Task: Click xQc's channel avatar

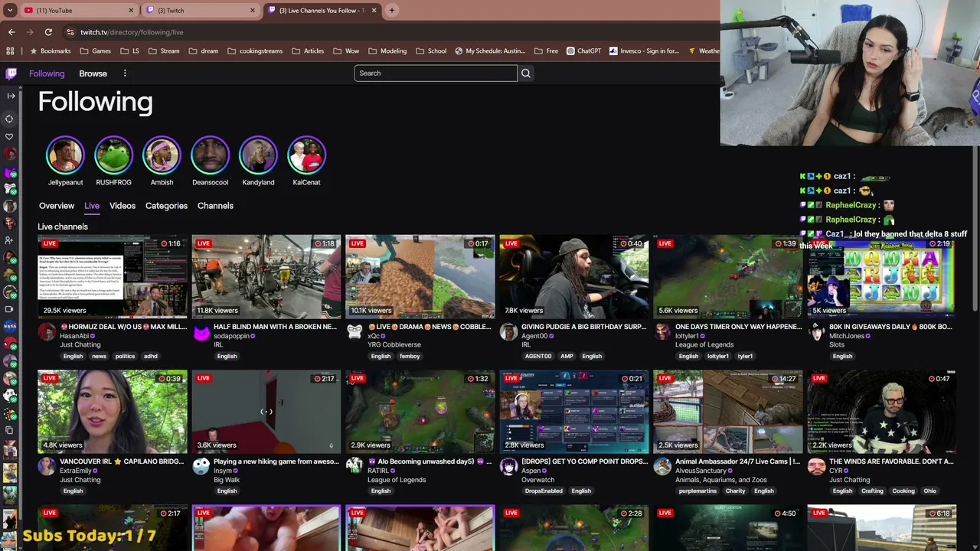Action: point(354,331)
